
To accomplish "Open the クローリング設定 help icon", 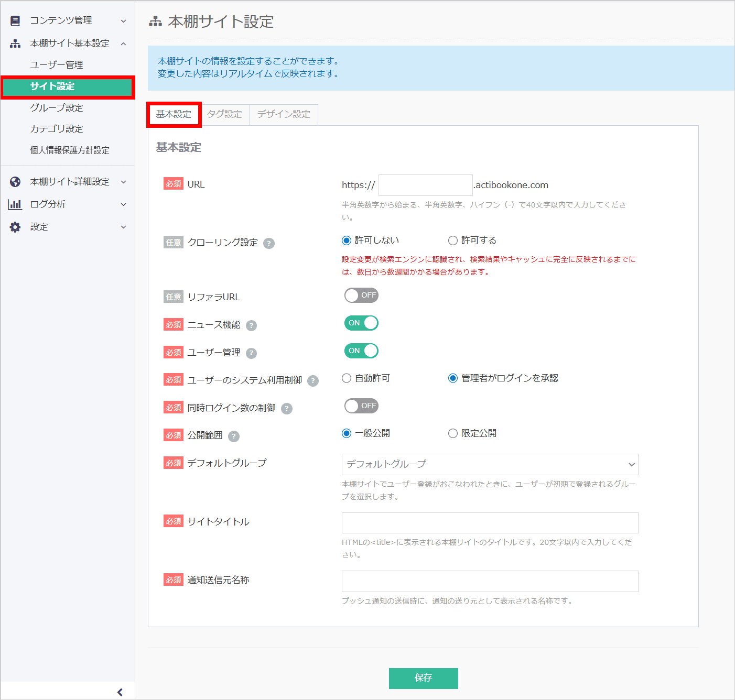I will click(269, 243).
